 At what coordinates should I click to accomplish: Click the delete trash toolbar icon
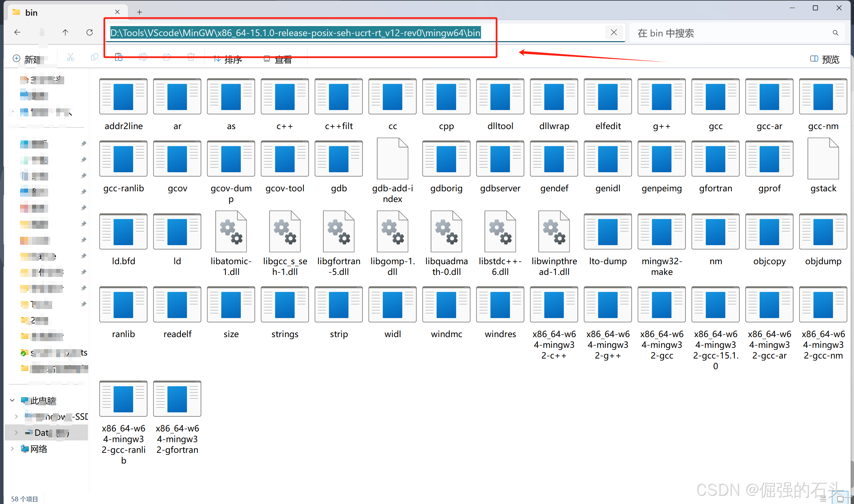pos(191,57)
